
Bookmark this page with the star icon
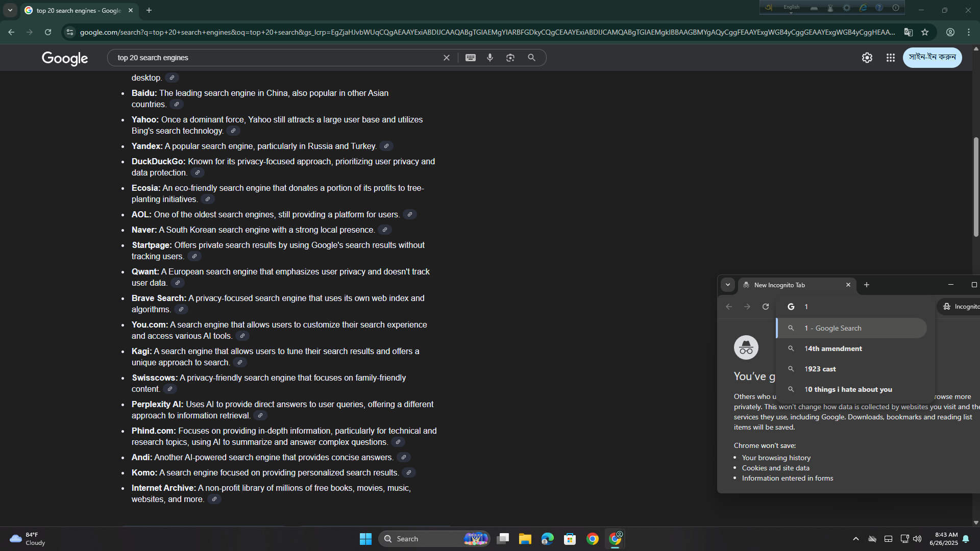925,32
